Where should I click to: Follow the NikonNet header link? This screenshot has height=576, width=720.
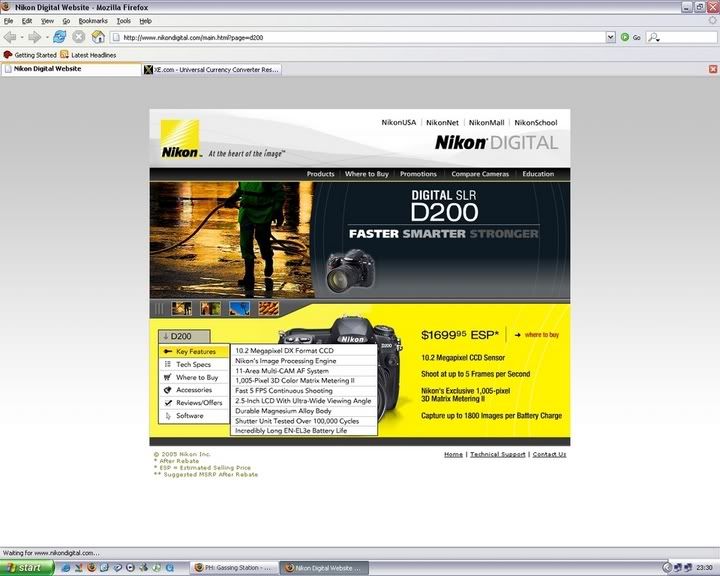pos(442,123)
